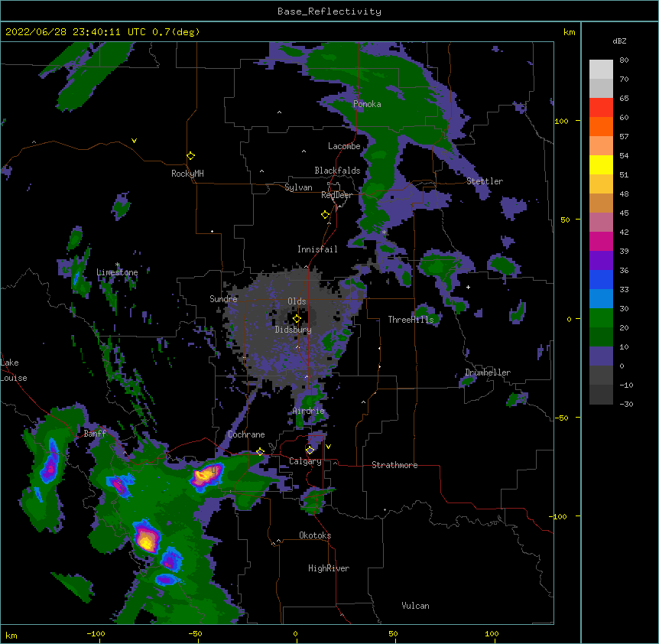Click the Okotoks label
Image resolution: width=659 pixels, height=644 pixels.
pyautogui.click(x=315, y=535)
